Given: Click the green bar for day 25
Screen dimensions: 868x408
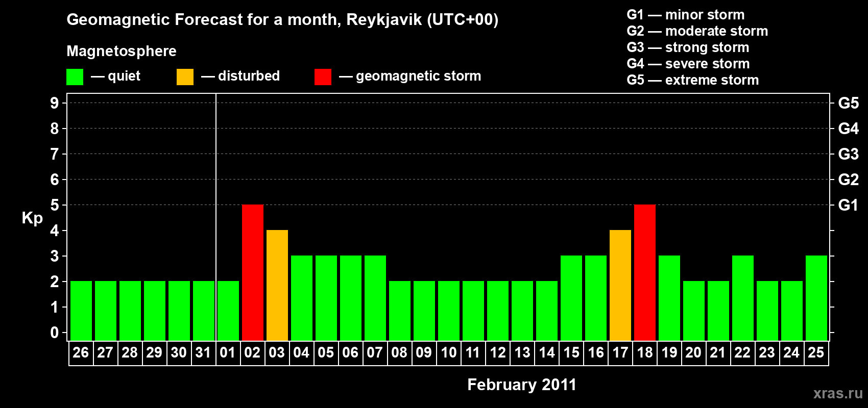Looking at the screenshot, I should [x=816, y=298].
